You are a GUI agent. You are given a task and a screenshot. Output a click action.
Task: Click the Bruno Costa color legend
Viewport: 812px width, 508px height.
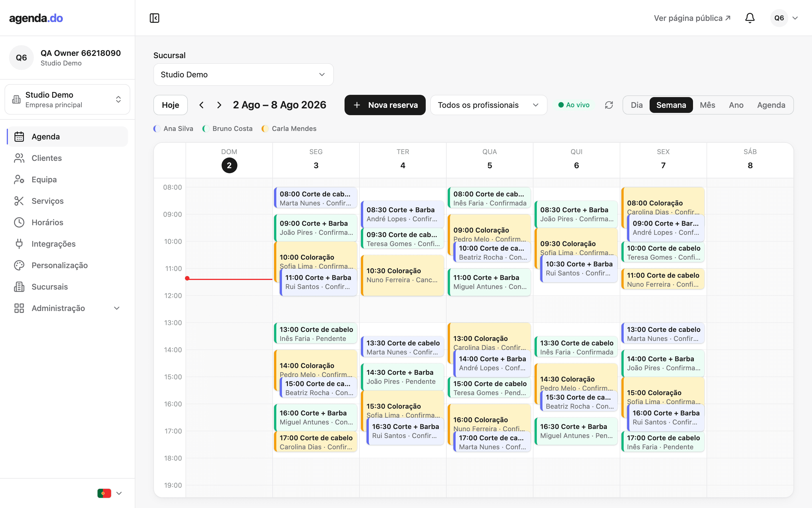click(x=228, y=129)
